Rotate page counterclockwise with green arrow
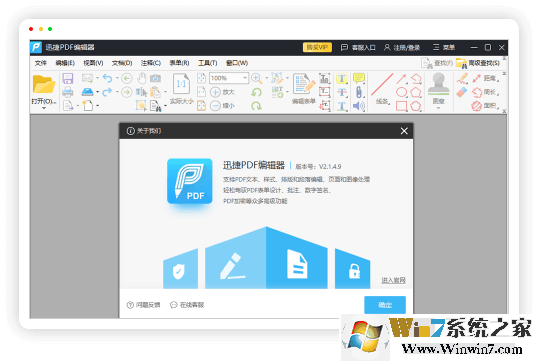 (256, 92)
